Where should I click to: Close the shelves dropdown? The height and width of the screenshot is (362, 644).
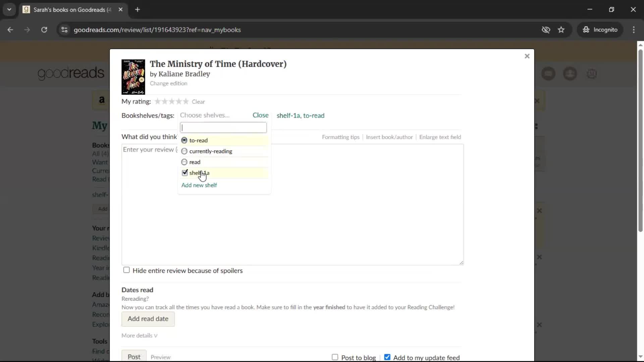(x=261, y=115)
